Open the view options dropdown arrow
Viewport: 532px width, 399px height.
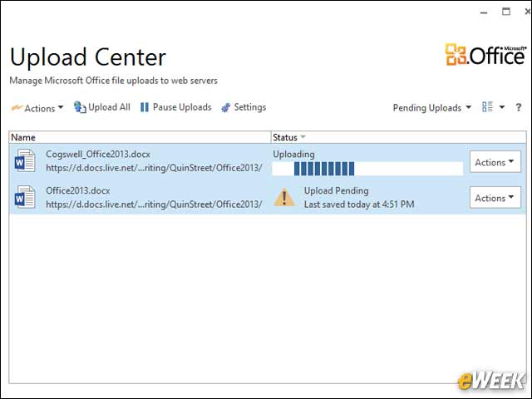(x=502, y=107)
